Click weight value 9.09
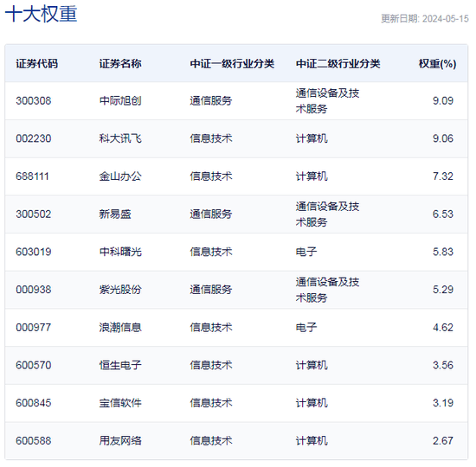Screen dimensions: 476x467 click(x=443, y=100)
